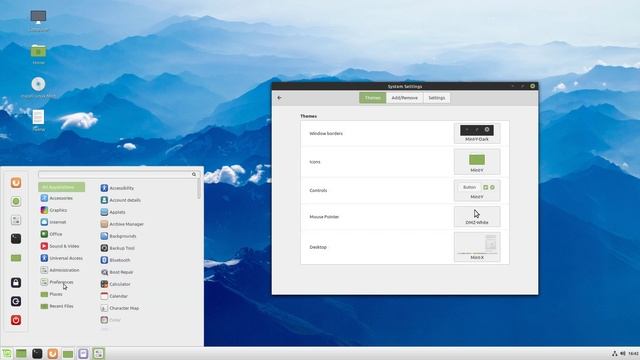Open the network icon in the system tray
Viewport: 640px width, 360px height.
(x=614, y=353)
